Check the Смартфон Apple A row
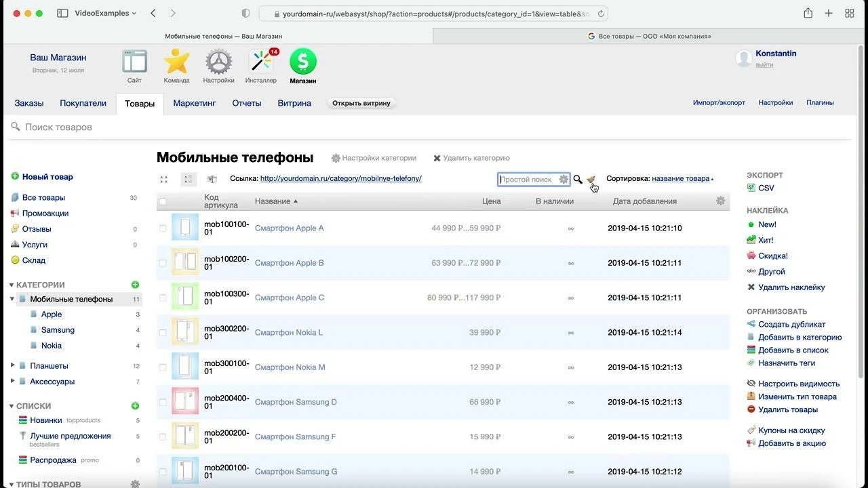 [x=163, y=228]
